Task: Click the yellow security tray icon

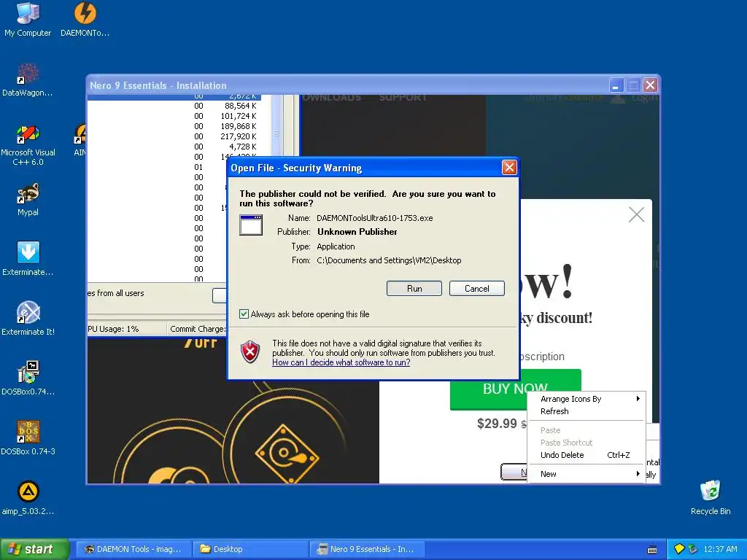Action: click(x=679, y=549)
